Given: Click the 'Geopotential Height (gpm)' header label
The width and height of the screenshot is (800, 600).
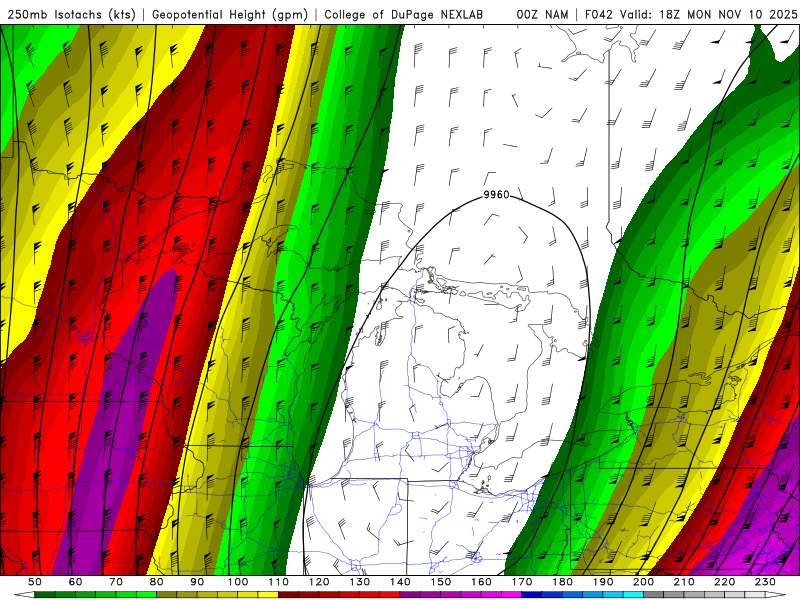Looking at the screenshot, I should click(230, 15).
